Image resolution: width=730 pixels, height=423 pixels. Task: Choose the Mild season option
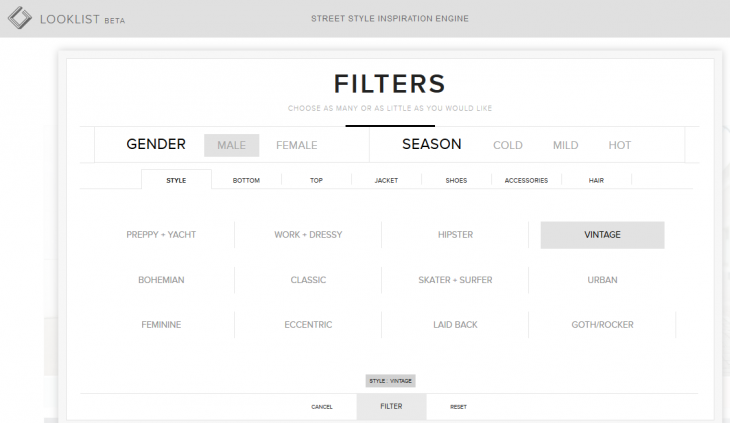click(x=565, y=145)
